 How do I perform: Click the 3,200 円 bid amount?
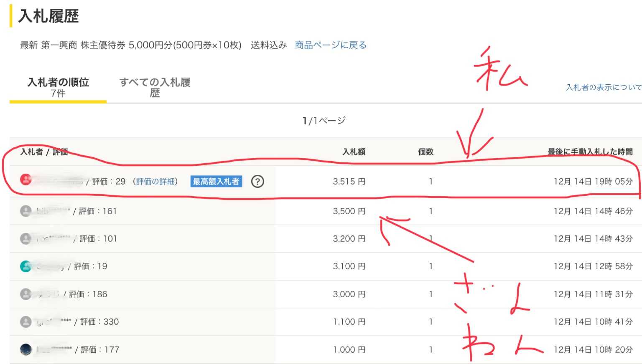(x=349, y=239)
